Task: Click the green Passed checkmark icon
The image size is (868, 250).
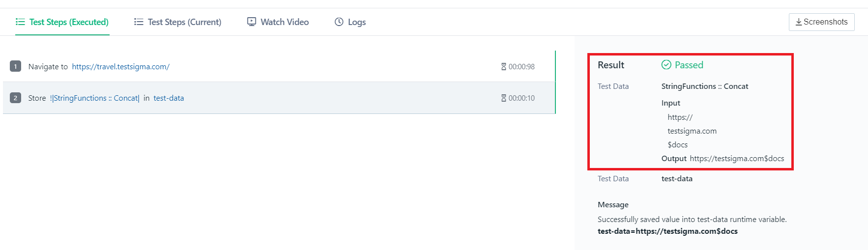Action: pos(666,65)
